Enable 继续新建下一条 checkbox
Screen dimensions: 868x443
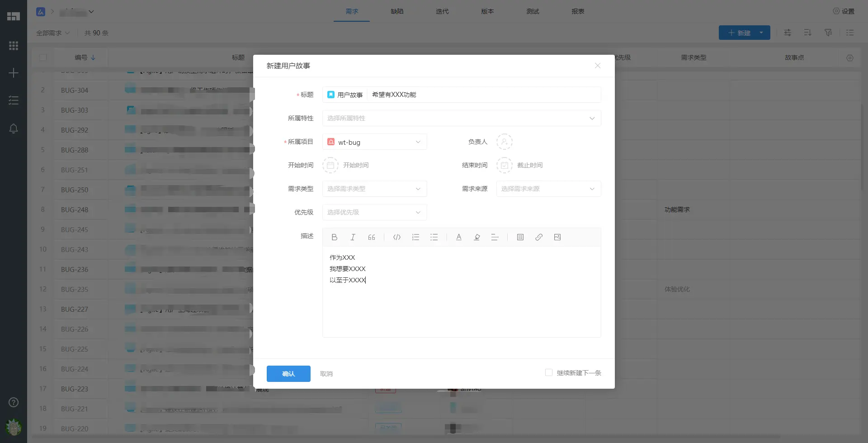pos(549,372)
